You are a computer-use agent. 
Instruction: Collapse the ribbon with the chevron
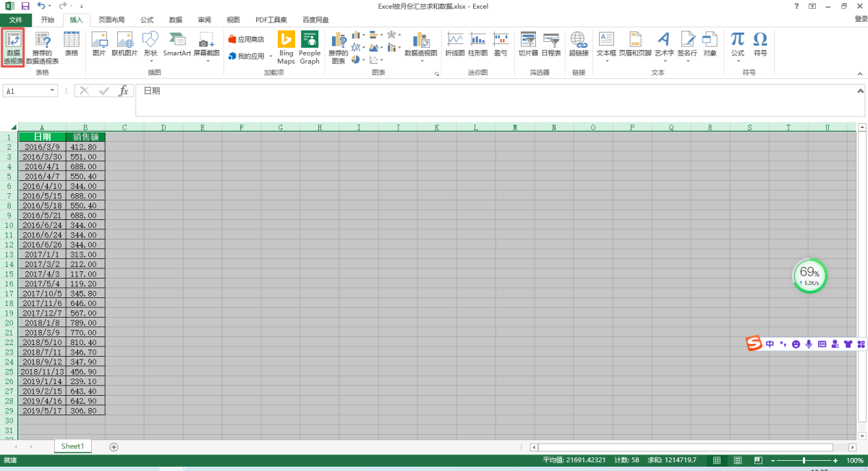(859, 74)
